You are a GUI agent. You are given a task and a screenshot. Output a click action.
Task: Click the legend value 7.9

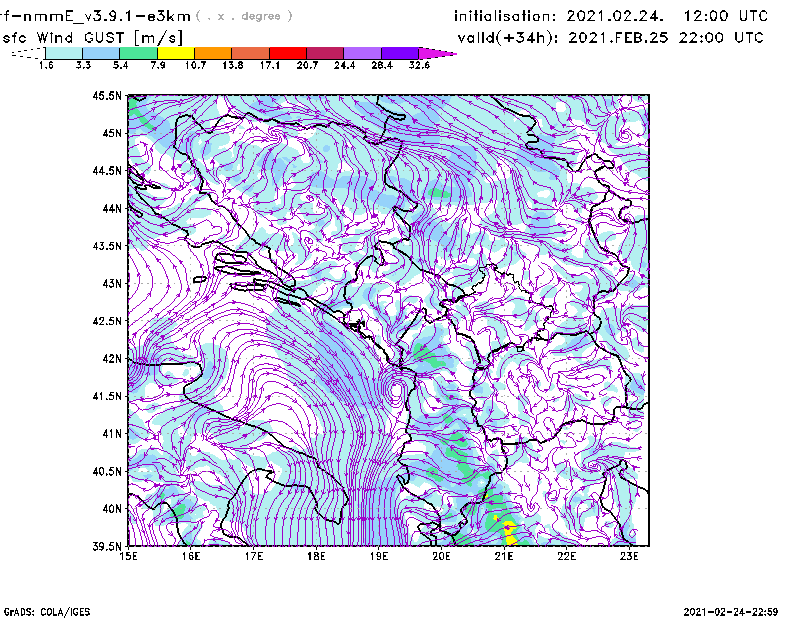158,65
